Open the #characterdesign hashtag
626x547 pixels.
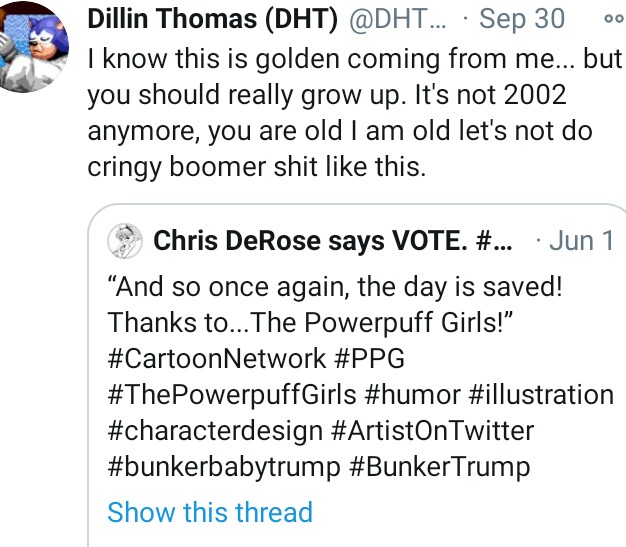click(x=215, y=430)
